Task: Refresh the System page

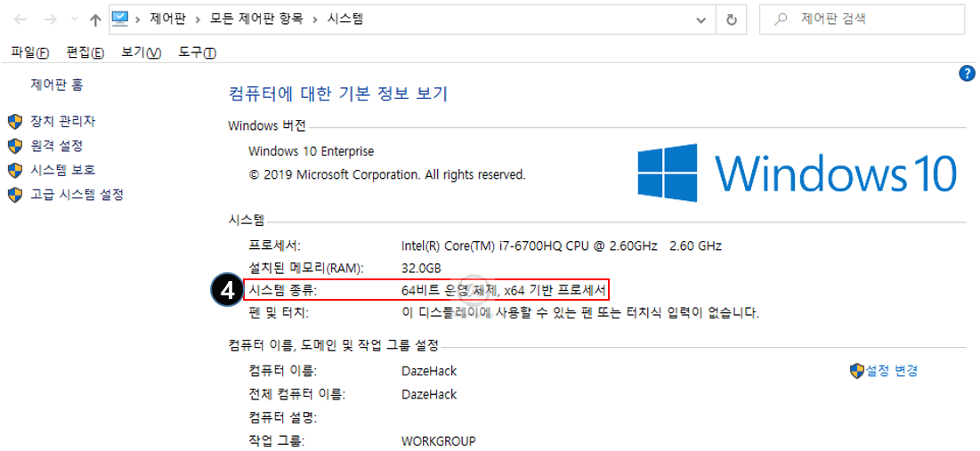Action: point(732,20)
